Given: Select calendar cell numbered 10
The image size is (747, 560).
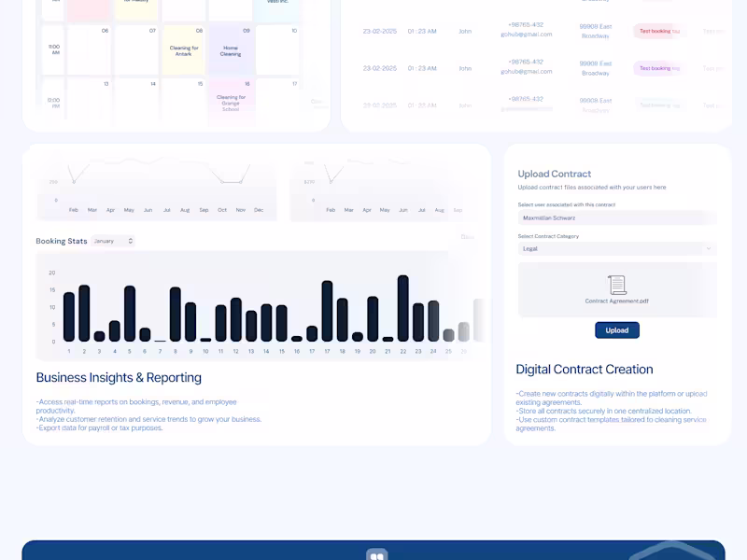Looking at the screenshot, I should [x=277, y=50].
